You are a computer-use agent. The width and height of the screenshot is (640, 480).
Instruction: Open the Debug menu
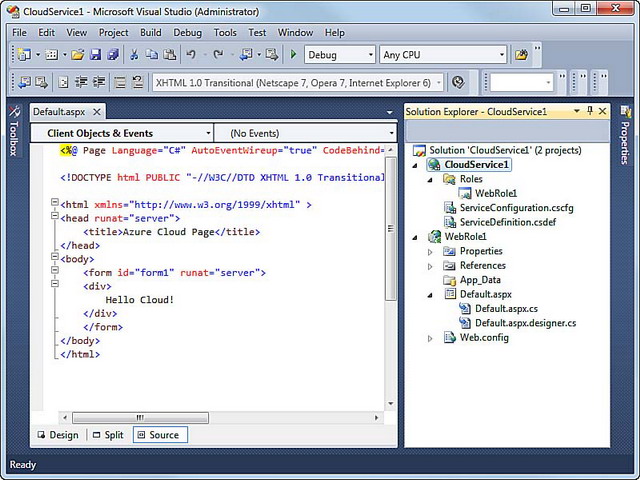click(187, 33)
